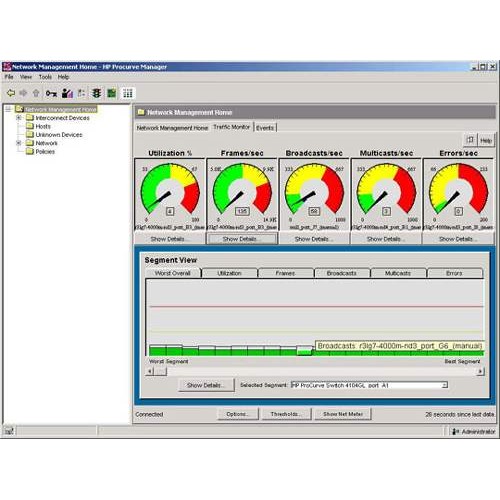This screenshot has height=500, width=500.
Task: Click Show Details under Multicasts/sec gauge
Action: (x=386, y=239)
